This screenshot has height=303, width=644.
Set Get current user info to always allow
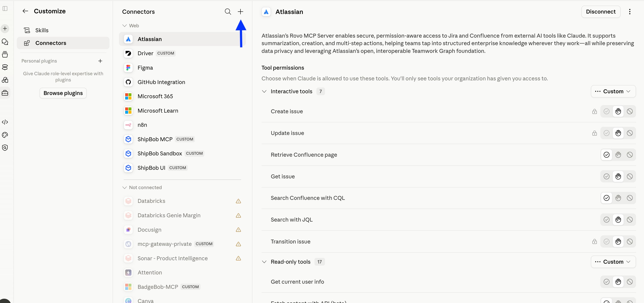pyautogui.click(x=607, y=282)
